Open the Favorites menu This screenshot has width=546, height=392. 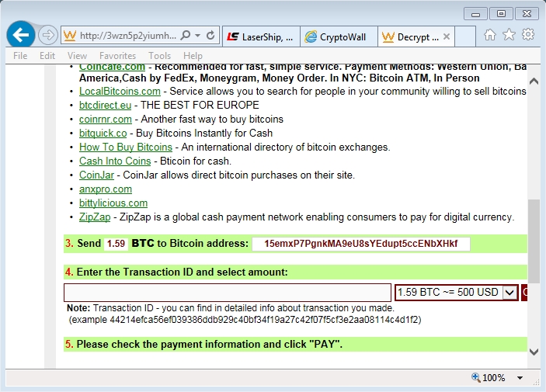[117, 56]
